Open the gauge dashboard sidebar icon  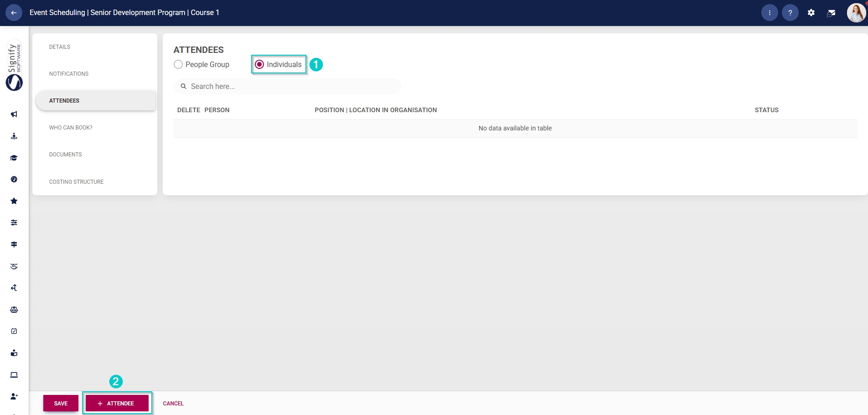[x=14, y=179]
